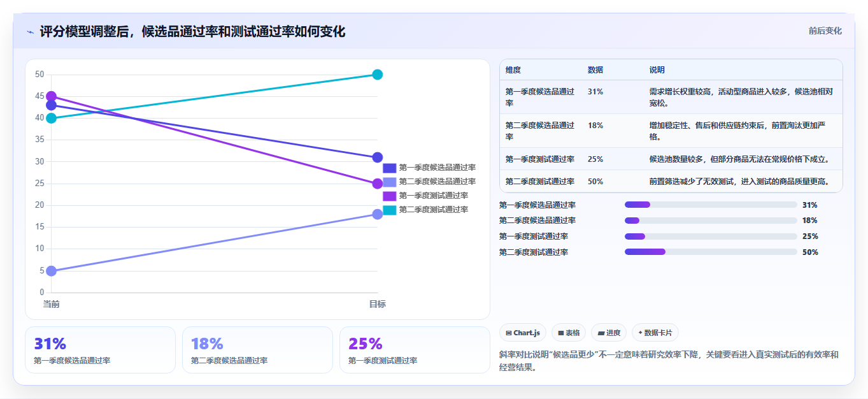
Task: Click table cell 第一季度测试通过率
Action: 540,159
